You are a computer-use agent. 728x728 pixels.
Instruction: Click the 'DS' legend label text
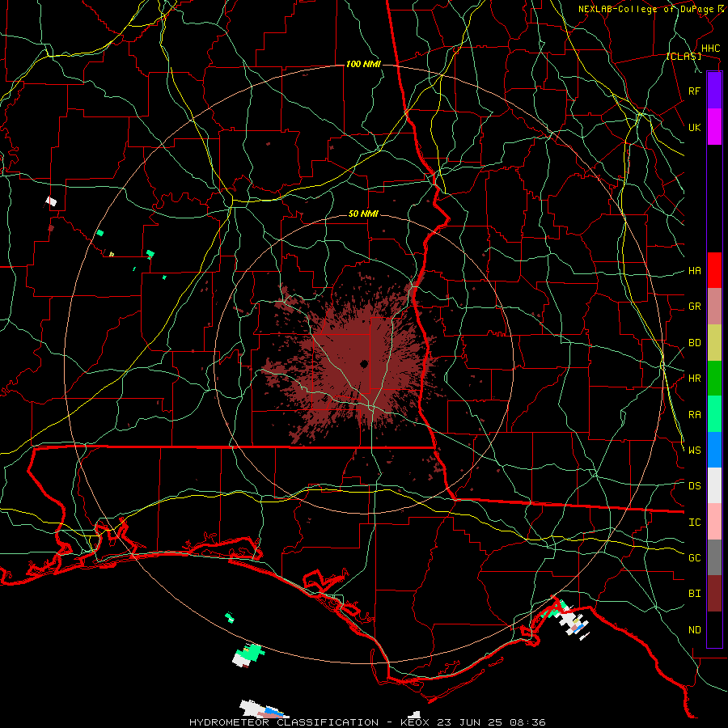coord(694,486)
